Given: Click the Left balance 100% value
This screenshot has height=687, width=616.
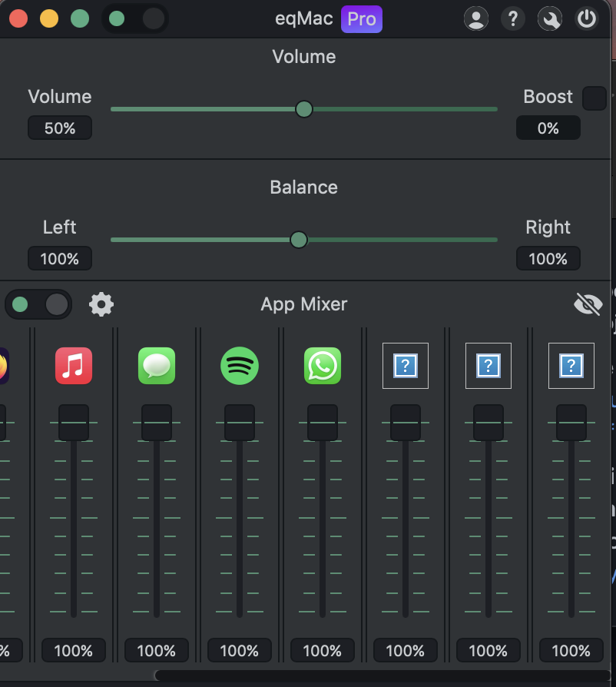Looking at the screenshot, I should click(59, 258).
